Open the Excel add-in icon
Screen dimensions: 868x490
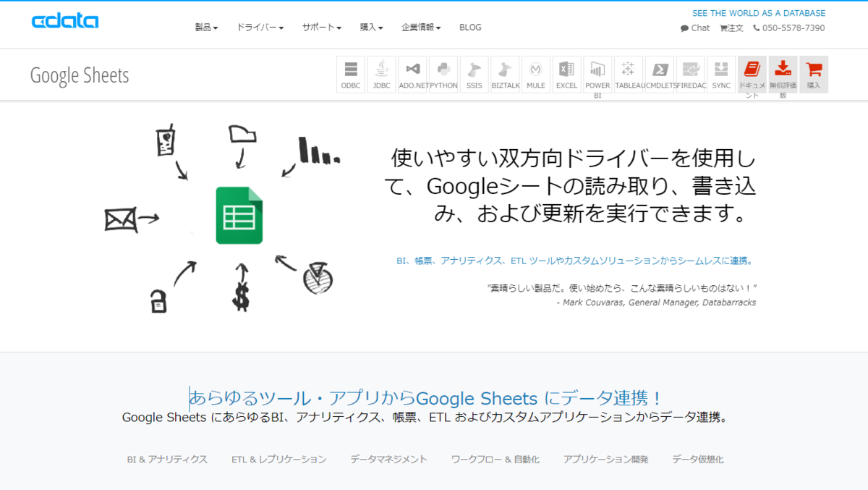(567, 75)
